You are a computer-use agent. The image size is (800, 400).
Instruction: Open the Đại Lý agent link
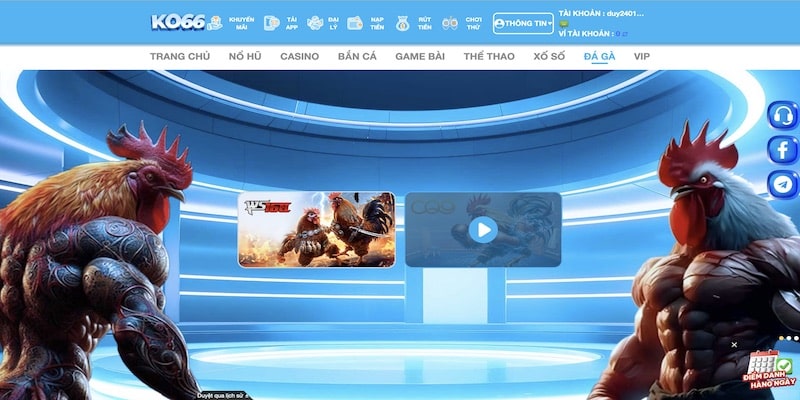point(334,23)
